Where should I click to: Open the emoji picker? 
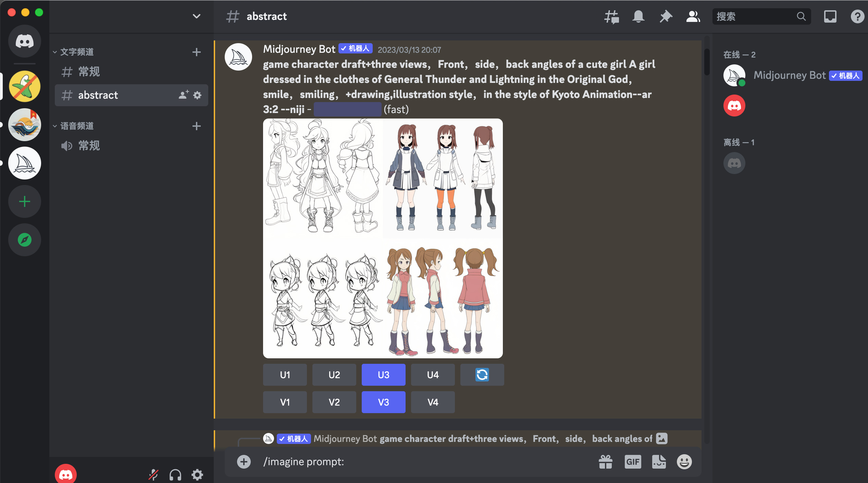684,462
